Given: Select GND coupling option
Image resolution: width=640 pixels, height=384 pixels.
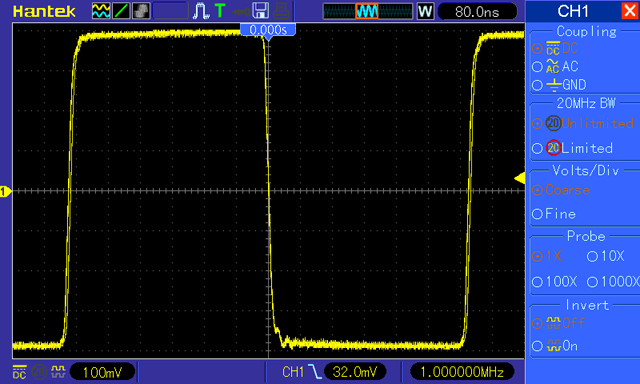Looking at the screenshot, I should (x=560, y=85).
